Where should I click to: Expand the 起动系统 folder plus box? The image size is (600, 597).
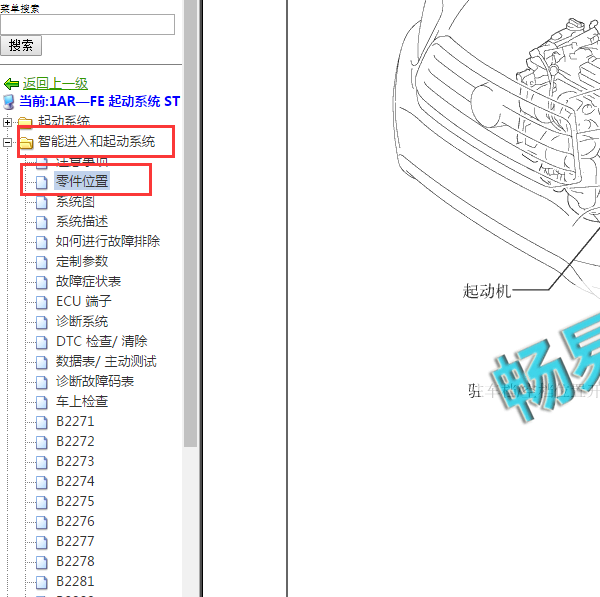click(7, 122)
